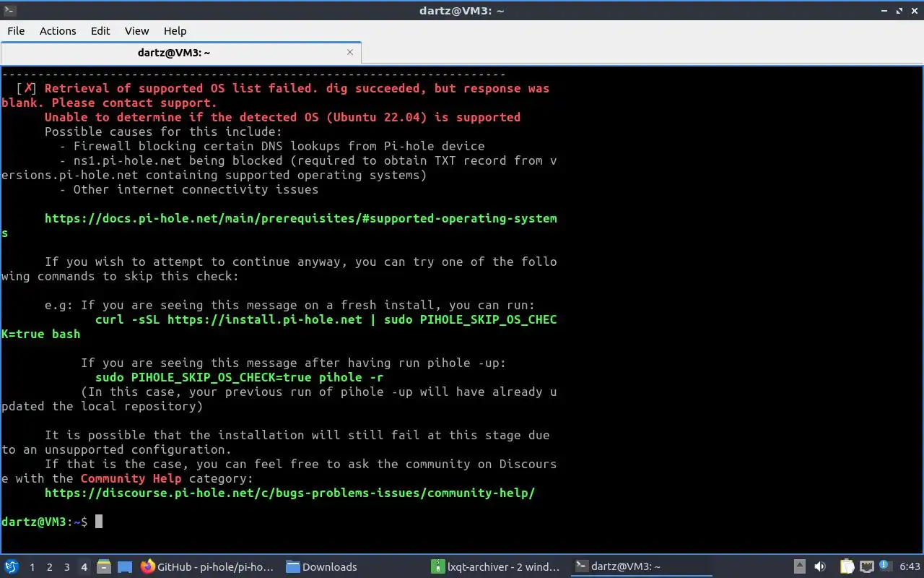Open the View menu

point(136,30)
